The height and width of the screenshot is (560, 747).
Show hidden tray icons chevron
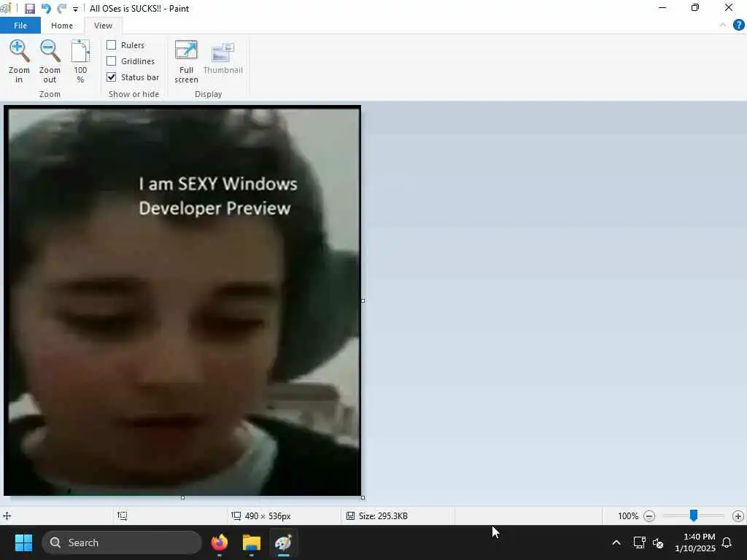(x=616, y=542)
